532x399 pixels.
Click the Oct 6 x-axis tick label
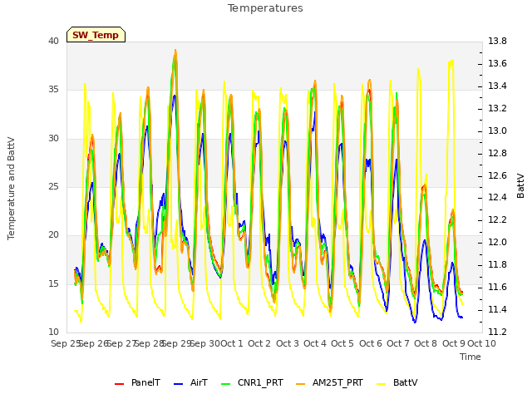pos(371,343)
